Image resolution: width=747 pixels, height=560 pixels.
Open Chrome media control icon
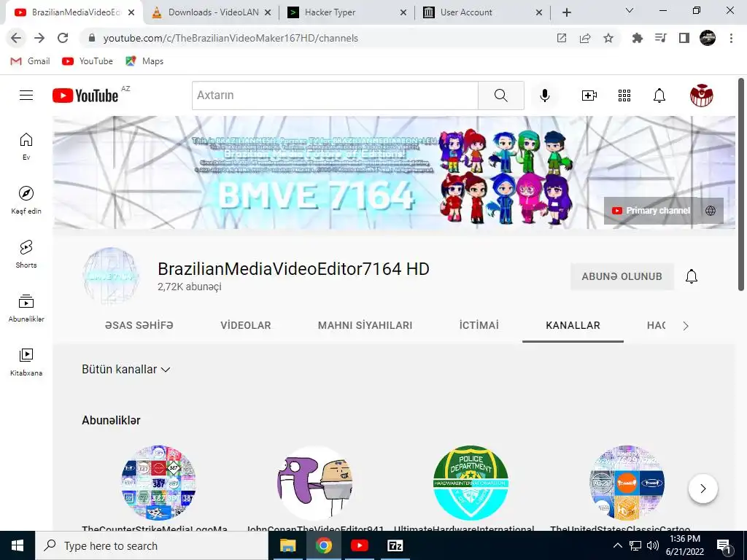pos(661,38)
